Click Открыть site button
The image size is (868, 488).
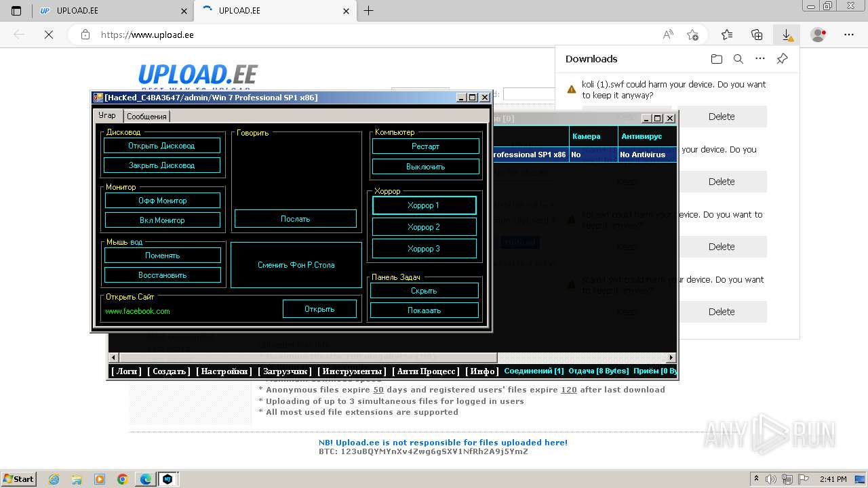319,309
